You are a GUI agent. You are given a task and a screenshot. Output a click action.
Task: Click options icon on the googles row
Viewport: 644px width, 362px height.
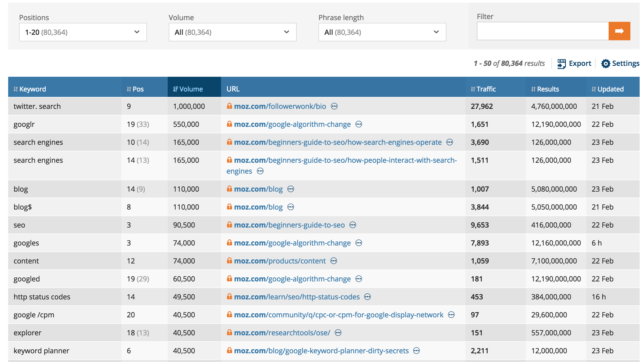[x=359, y=243]
